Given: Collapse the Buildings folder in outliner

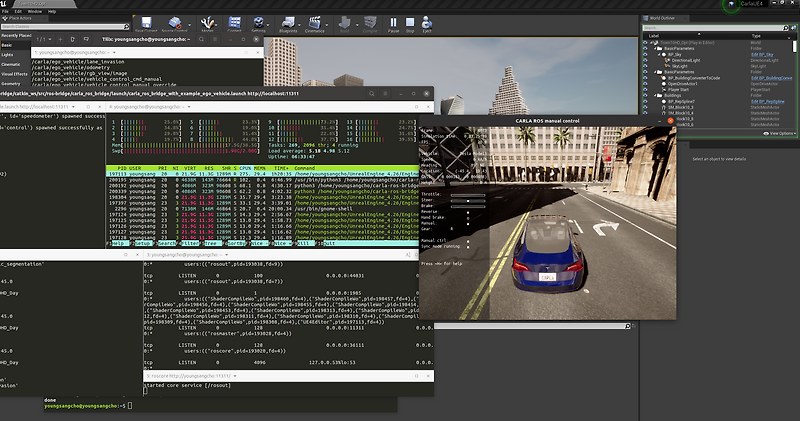Looking at the screenshot, I should (x=656, y=95).
